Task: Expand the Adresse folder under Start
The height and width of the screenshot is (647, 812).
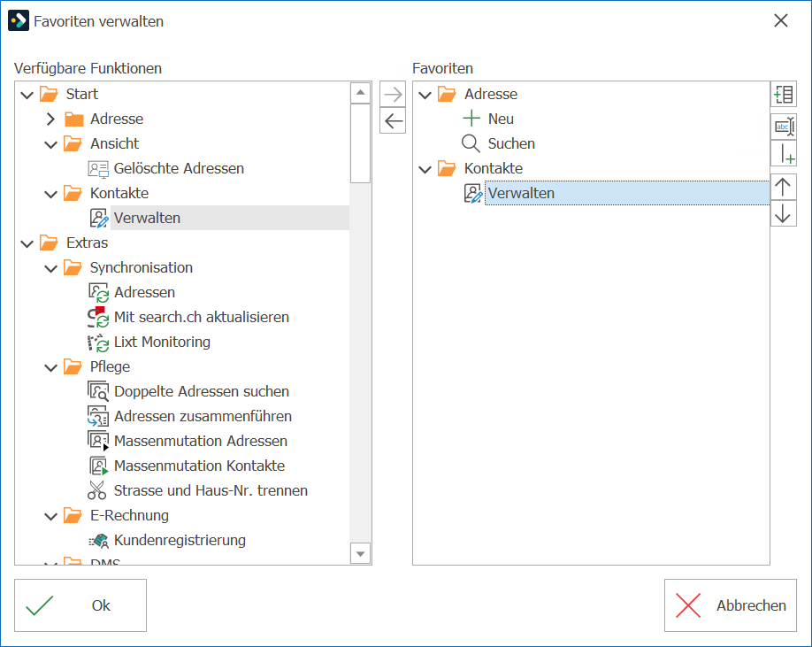Action: pyautogui.click(x=50, y=119)
